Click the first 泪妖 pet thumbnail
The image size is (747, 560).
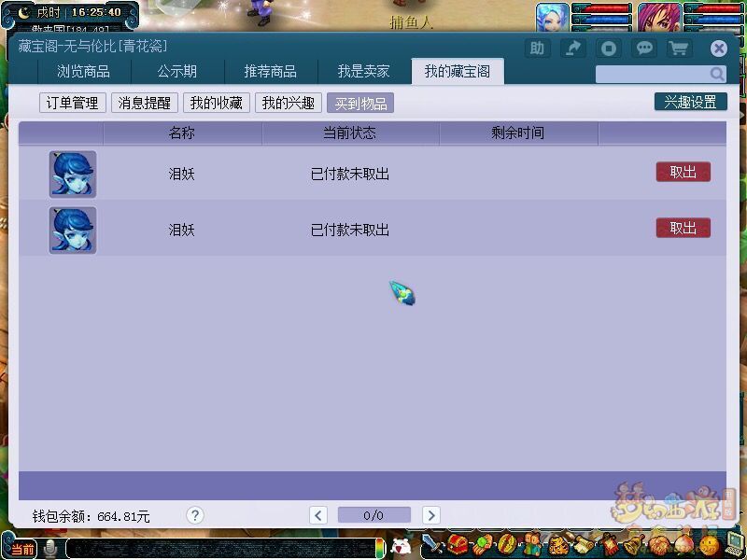73,175
